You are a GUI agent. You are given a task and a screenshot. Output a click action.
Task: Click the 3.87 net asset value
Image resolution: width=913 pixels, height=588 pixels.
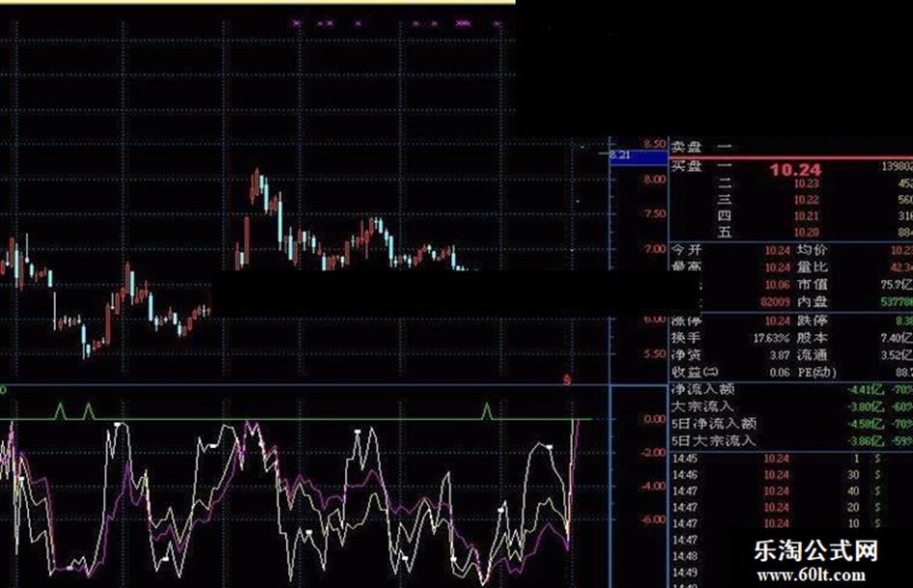click(780, 355)
